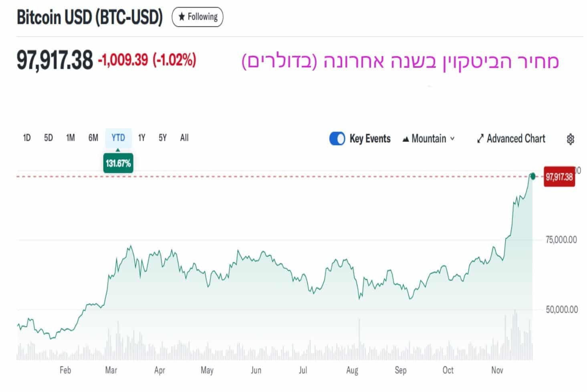This screenshot has width=587, height=392.
Task: Open chart settings gear icon
Action: [x=570, y=139]
